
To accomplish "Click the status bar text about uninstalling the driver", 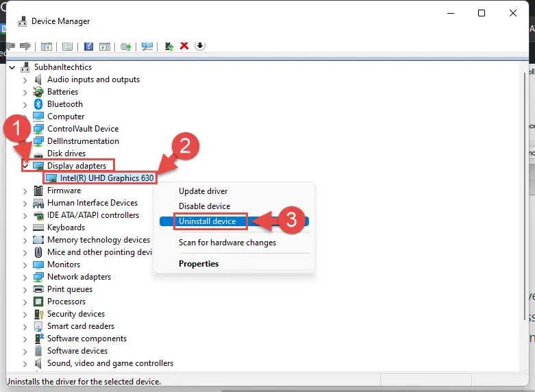I will pyautogui.click(x=84, y=382).
